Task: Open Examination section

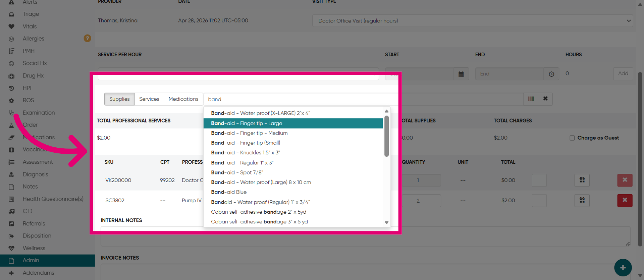Action: pos(39,113)
